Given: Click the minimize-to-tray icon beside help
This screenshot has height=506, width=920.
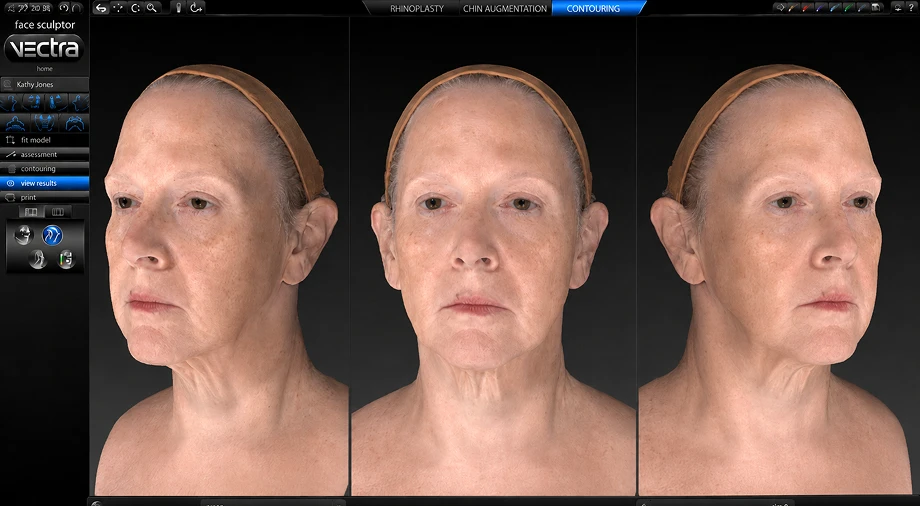Looking at the screenshot, I should [898, 8].
